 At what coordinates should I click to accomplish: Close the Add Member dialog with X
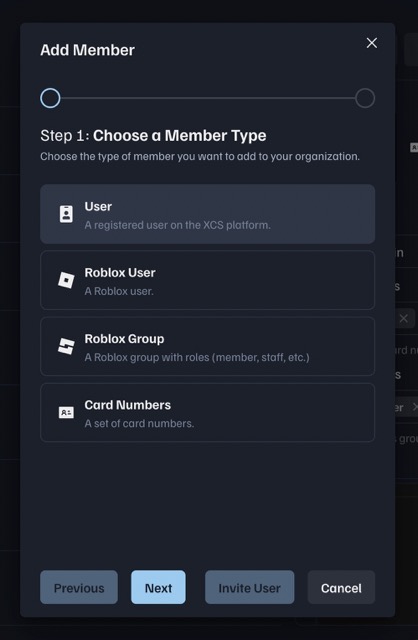tap(371, 43)
